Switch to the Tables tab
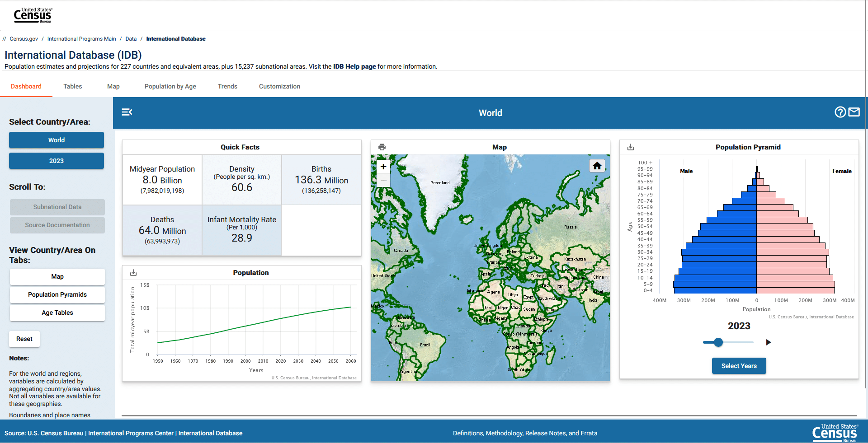Viewport: 868px width, 443px height. 73,86
